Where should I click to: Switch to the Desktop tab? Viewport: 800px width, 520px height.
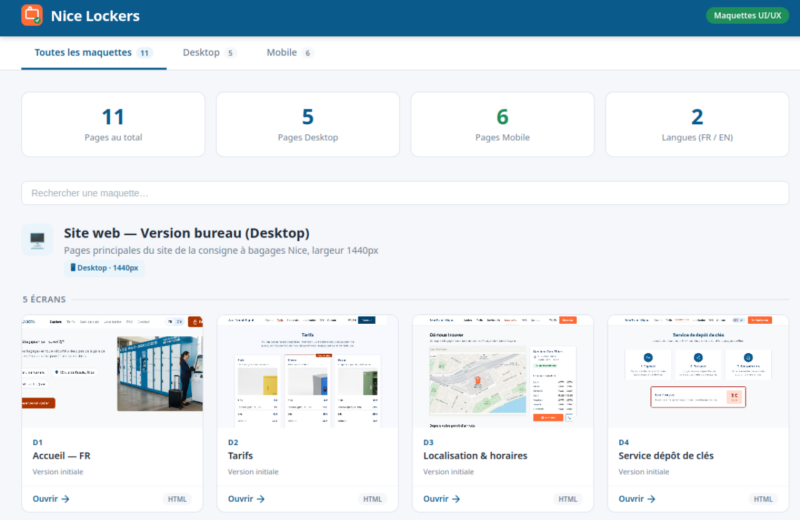coord(209,53)
